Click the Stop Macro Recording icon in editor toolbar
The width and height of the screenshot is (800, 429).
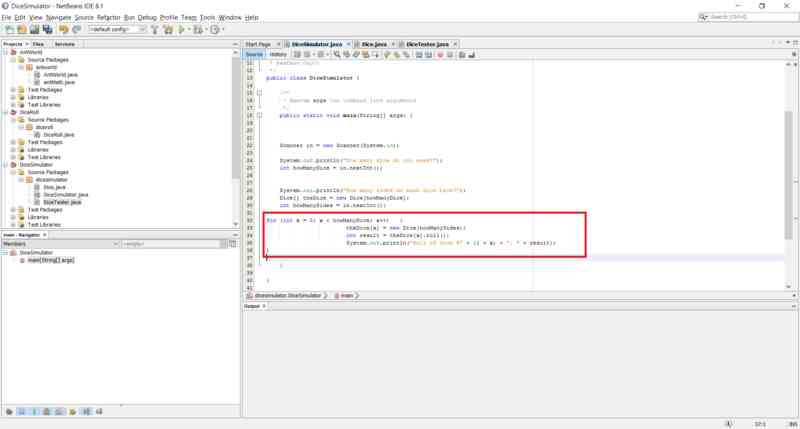449,55
